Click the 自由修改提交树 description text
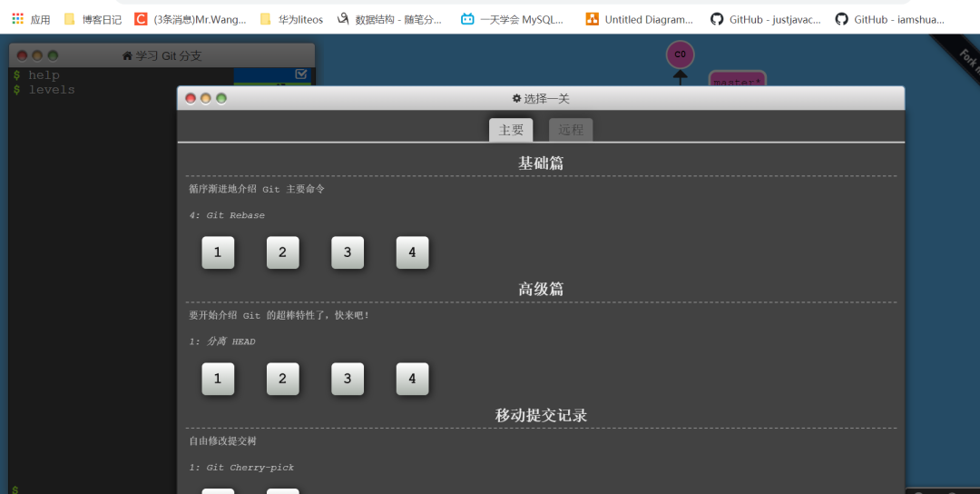 click(222, 440)
